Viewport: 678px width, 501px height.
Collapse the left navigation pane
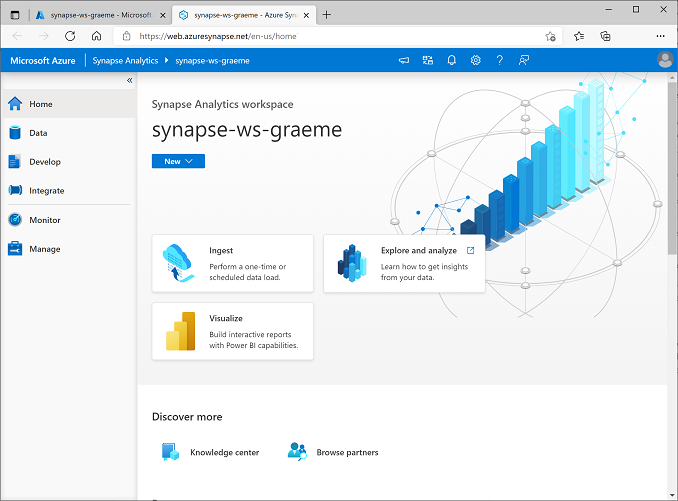click(x=129, y=80)
